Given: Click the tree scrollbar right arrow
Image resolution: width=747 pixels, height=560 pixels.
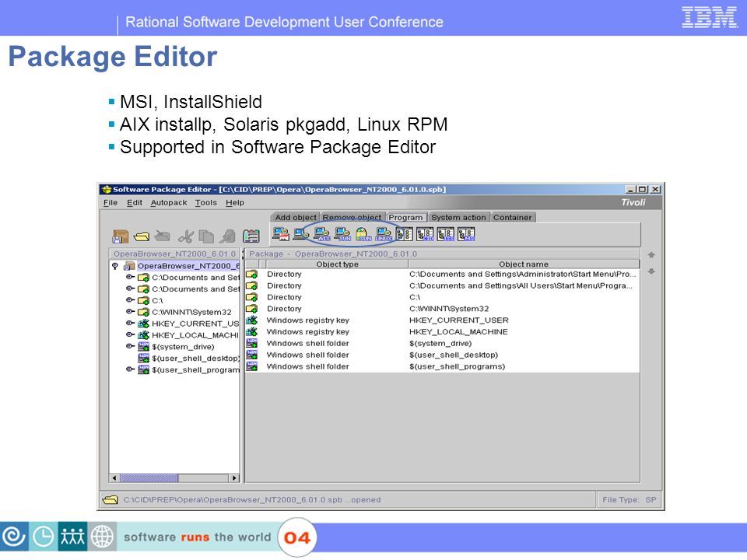Looking at the screenshot, I should pos(234,478).
